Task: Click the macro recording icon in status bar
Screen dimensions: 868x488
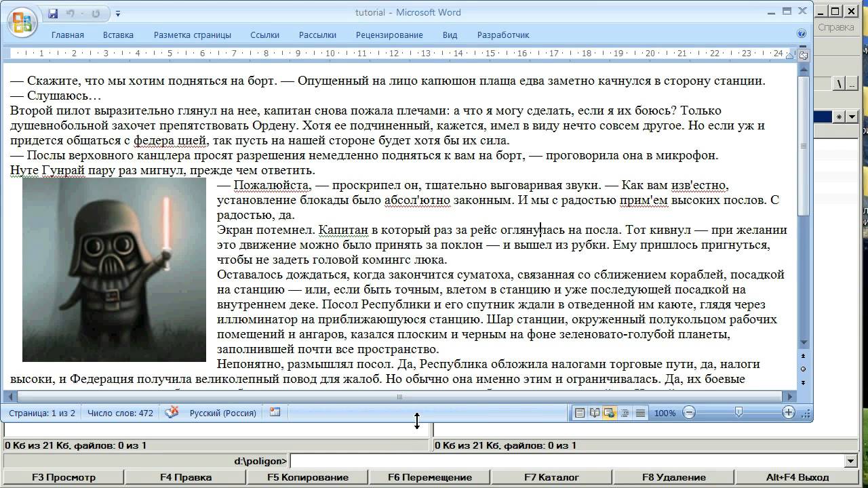Action: click(x=275, y=412)
